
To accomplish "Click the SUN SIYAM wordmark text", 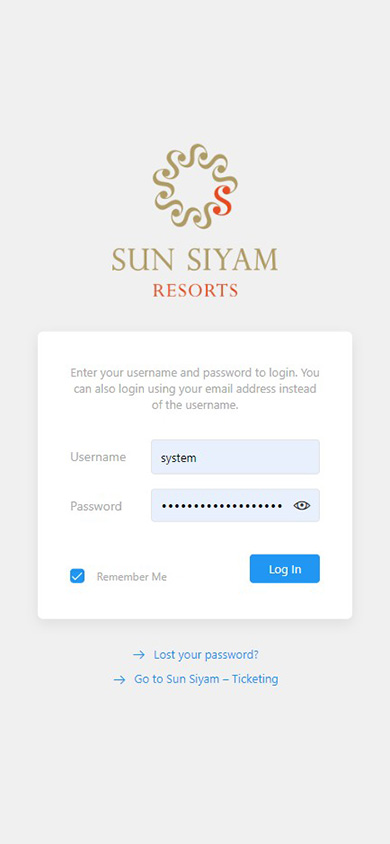I will pyautogui.click(x=195, y=259).
